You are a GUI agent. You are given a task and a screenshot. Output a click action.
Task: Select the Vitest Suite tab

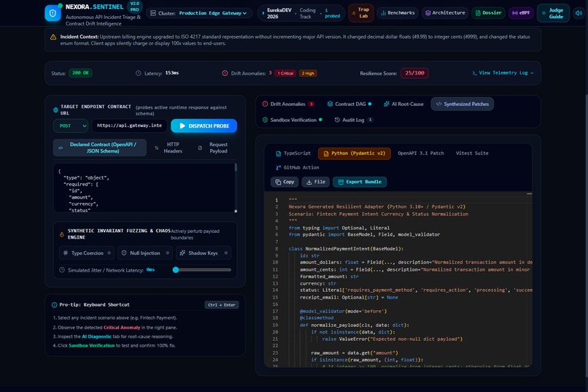472,153
